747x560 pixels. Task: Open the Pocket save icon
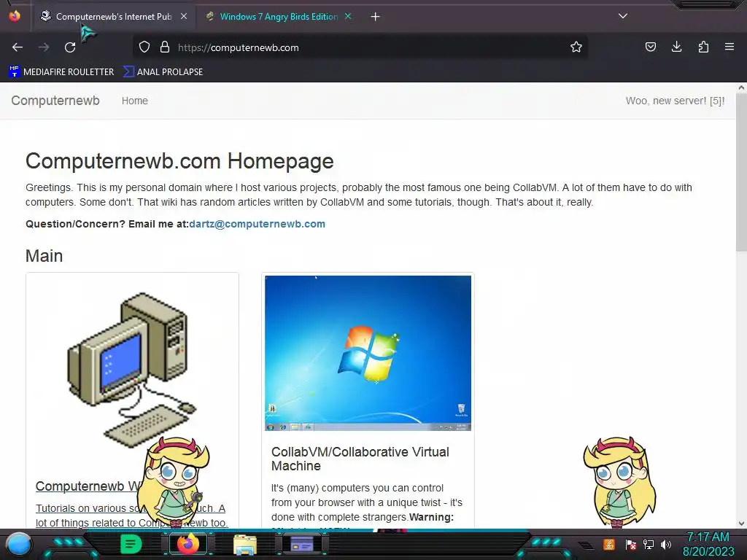point(650,47)
